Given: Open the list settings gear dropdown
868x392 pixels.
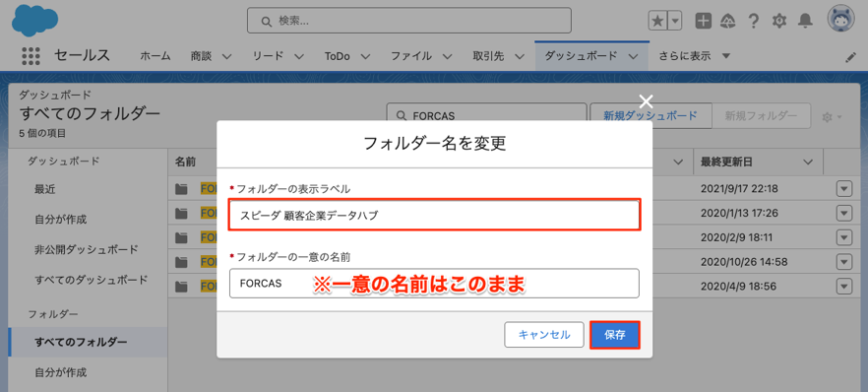Looking at the screenshot, I should click(832, 117).
